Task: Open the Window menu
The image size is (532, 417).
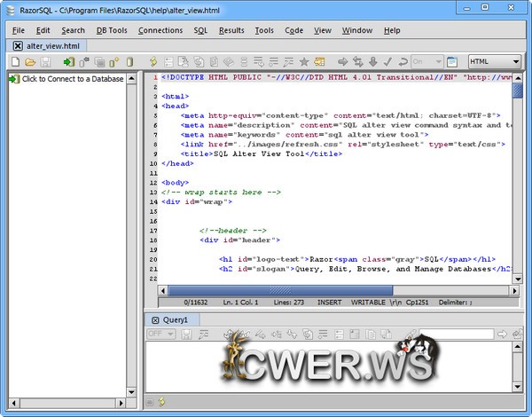Action: (x=357, y=30)
